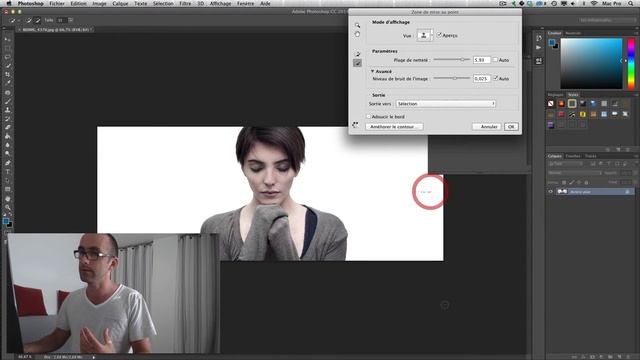Click the Plage de netteté slider
This screenshot has height=360, width=640.
(x=451, y=60)
